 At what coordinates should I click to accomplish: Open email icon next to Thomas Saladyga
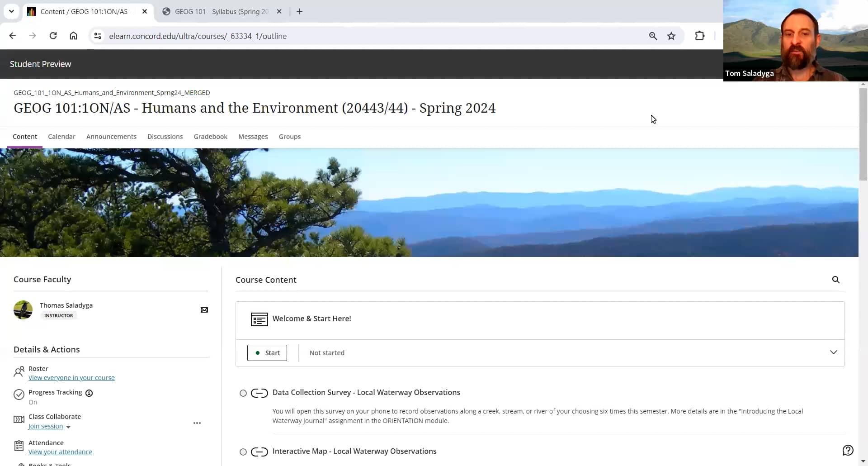204,310
